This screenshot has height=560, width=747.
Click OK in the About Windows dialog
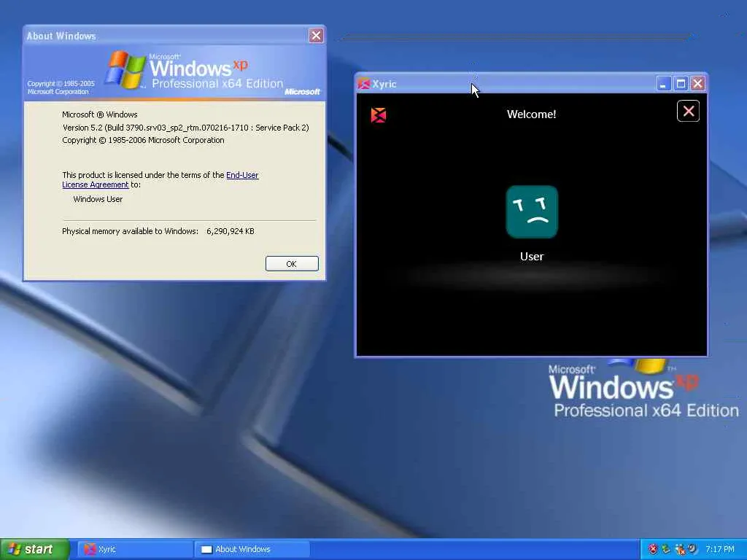tap(292, 264)
